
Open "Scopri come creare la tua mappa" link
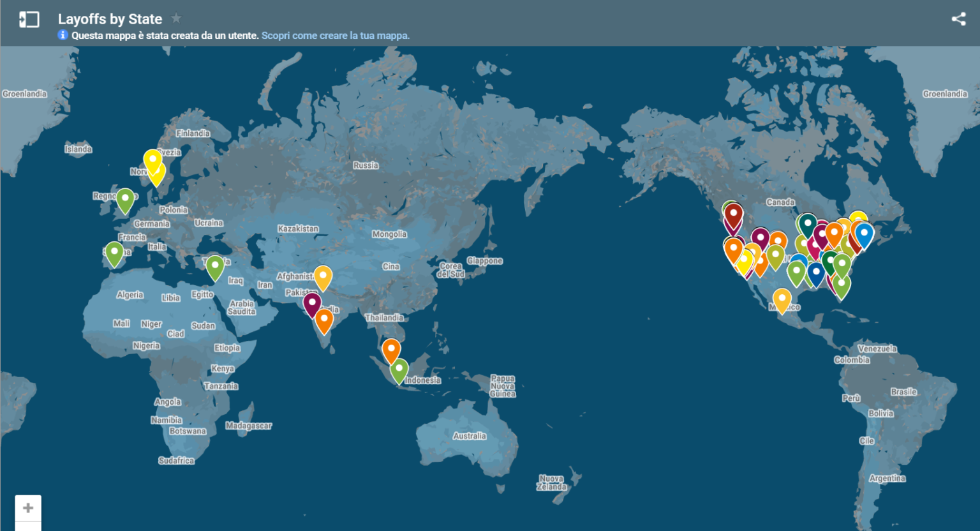tap(335, 36)
